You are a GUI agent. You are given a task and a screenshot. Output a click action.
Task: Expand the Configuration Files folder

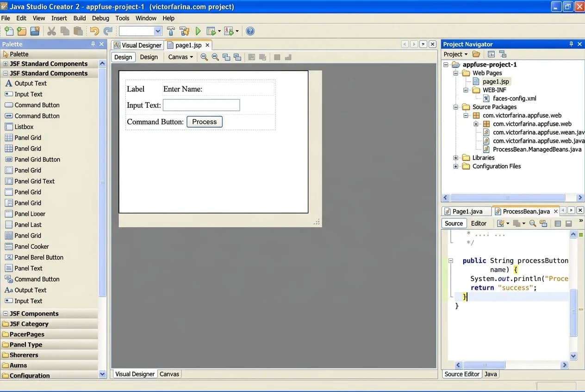(456, 166)
